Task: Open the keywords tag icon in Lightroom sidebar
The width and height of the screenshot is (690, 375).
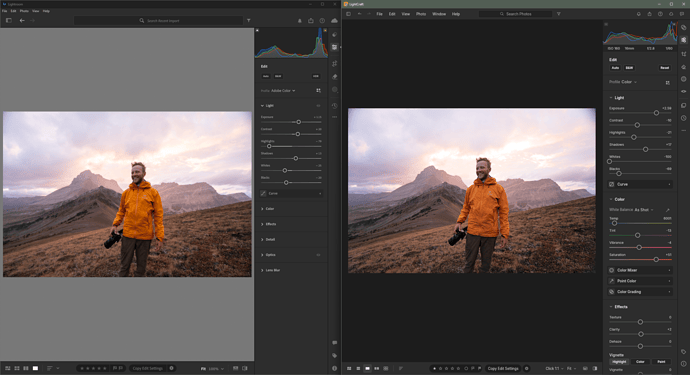Action: [x=334, y=355]
